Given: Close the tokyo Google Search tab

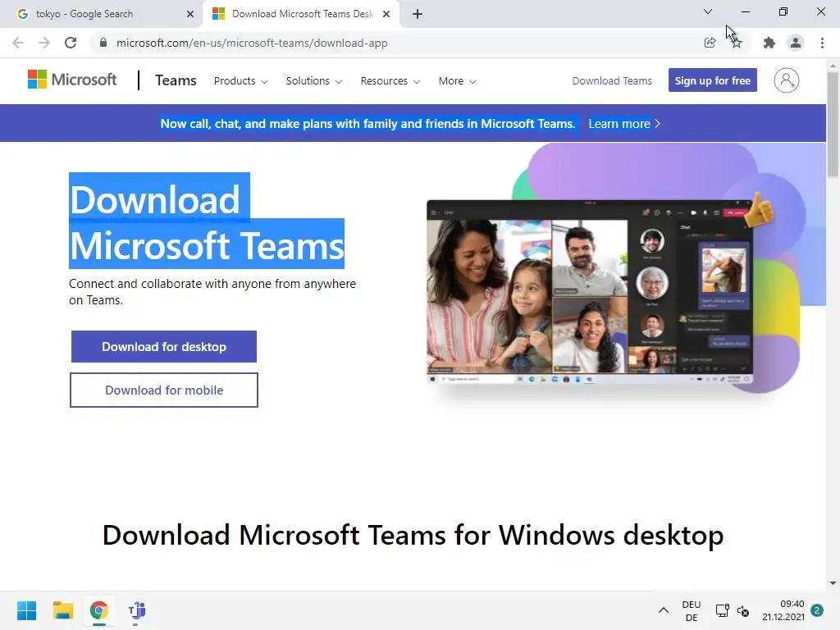Looking at the screenshot, I should coord(190,14).
